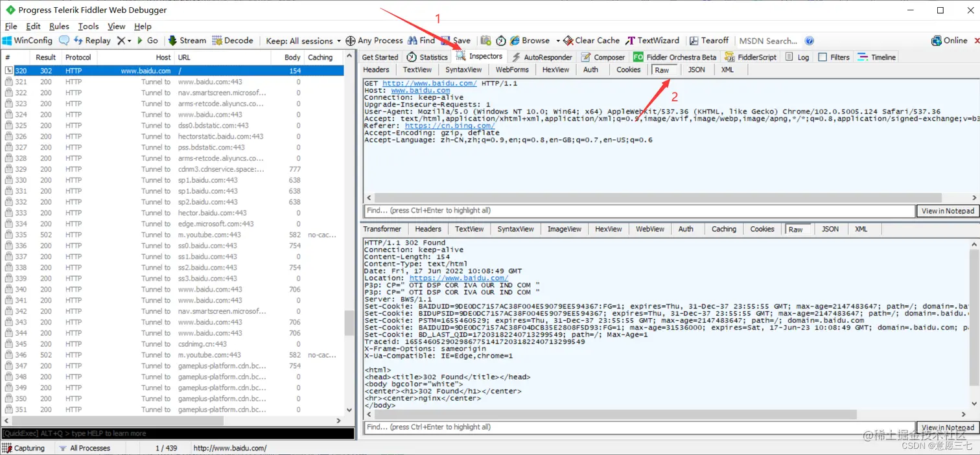Click request View in Notepad button
This screenshot has width=980, height=455.
click(x=948, y=211)
